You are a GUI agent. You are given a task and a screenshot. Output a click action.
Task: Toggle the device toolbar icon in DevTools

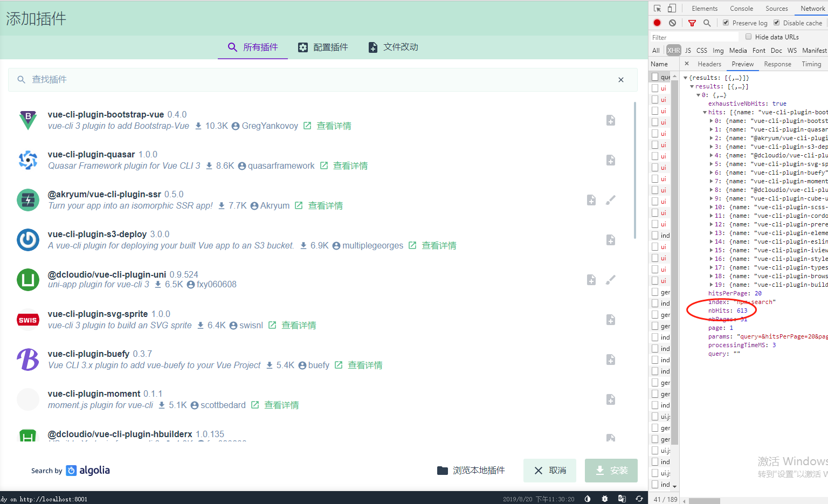[672, 8]
